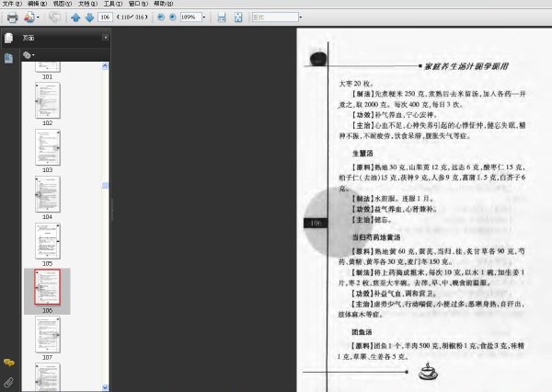Image resolution: width=552 pixels, height=392 pixels.
Task: Click the page number label 106 in the margin
Action: (x=316, y=223)
